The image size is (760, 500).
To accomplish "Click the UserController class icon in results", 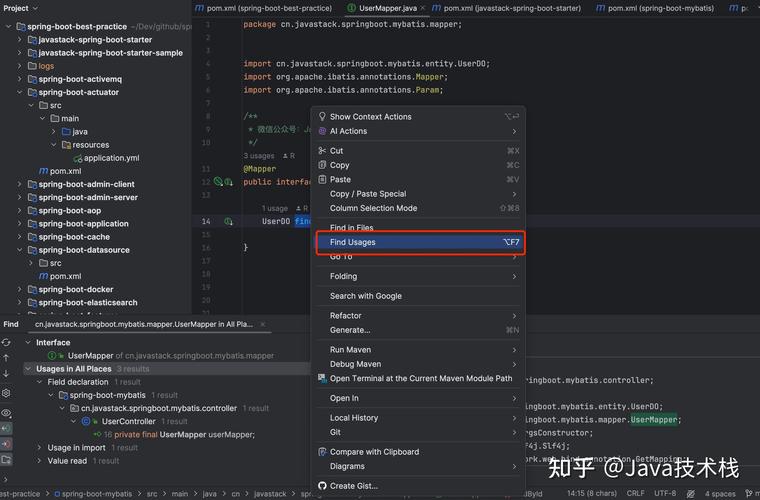I will (x=86, y=422).
